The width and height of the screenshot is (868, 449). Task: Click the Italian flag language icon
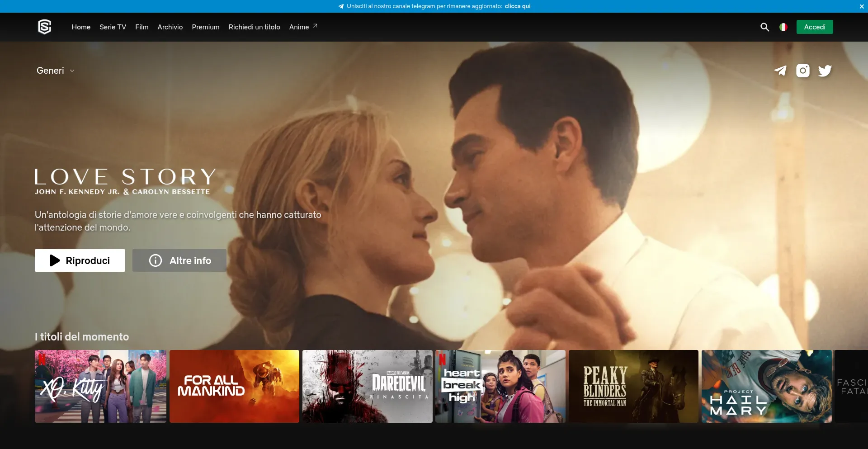783,27
